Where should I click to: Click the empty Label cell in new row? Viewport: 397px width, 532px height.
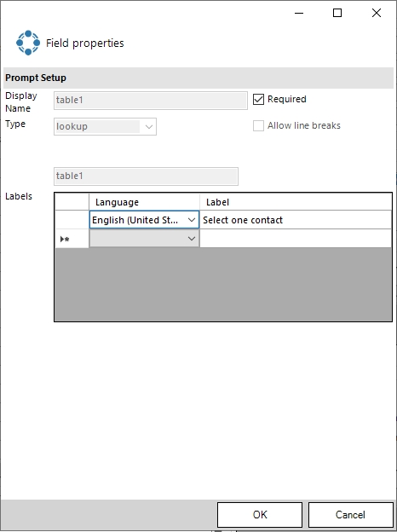point(296,239)
